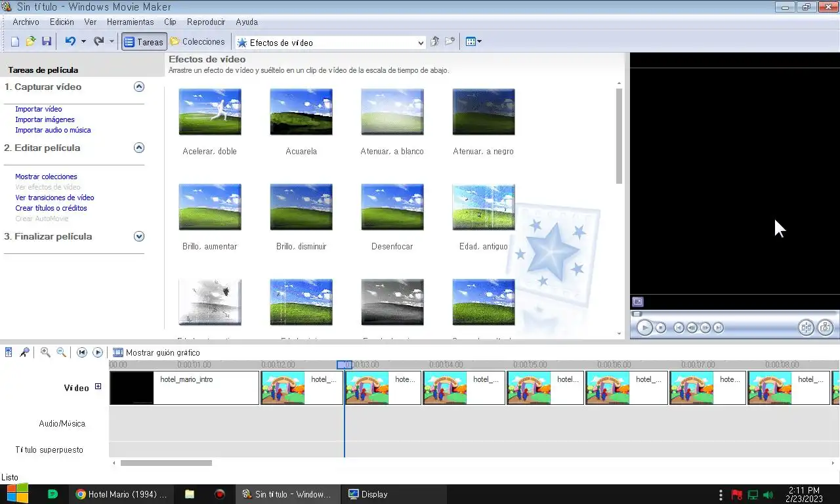Select the Acelerar, doble effect thumbnail

[x=210, y=112]
